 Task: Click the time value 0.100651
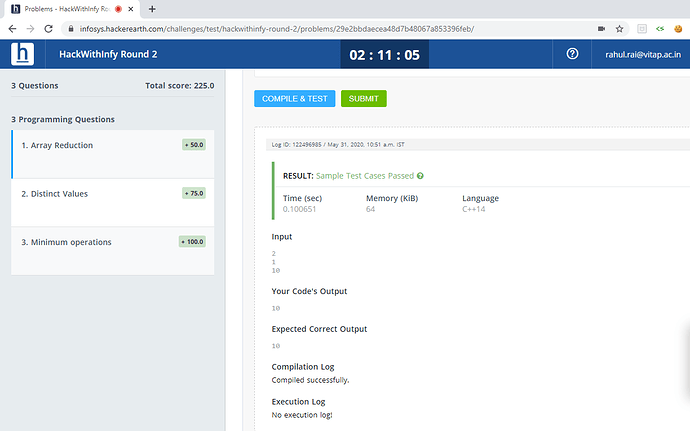[299, 209]
